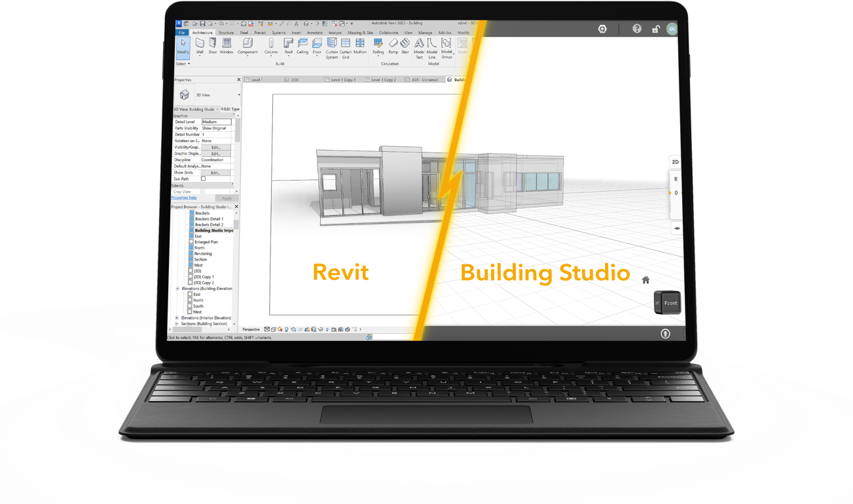Click the Front face of the view cube
853x504 pixels.
point(670,303)
